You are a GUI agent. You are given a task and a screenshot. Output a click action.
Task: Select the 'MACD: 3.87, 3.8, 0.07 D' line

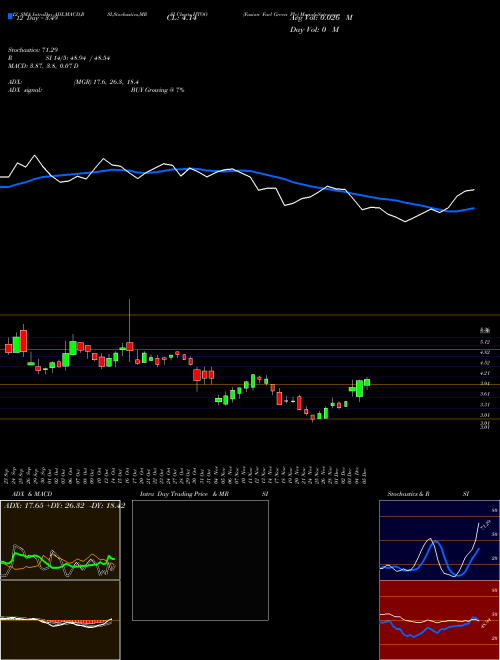coord(43,66)
